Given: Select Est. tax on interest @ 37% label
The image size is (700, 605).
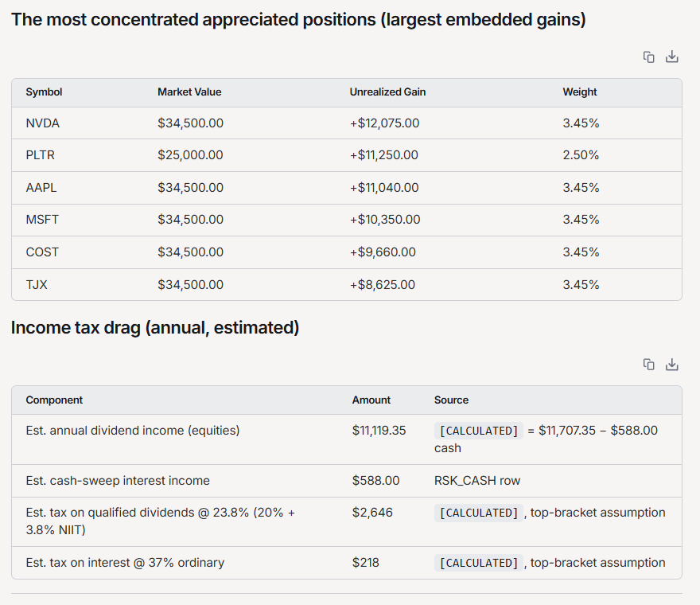Looking at the screenshot, I should click(125, 563).
